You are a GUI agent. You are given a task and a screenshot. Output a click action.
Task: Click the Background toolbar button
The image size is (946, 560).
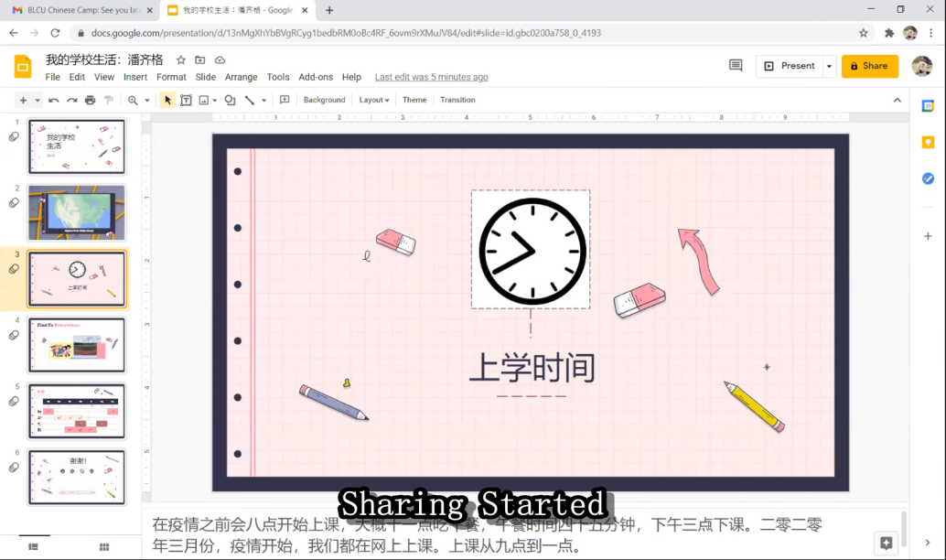pyautogui.click(x=324, y=100)
